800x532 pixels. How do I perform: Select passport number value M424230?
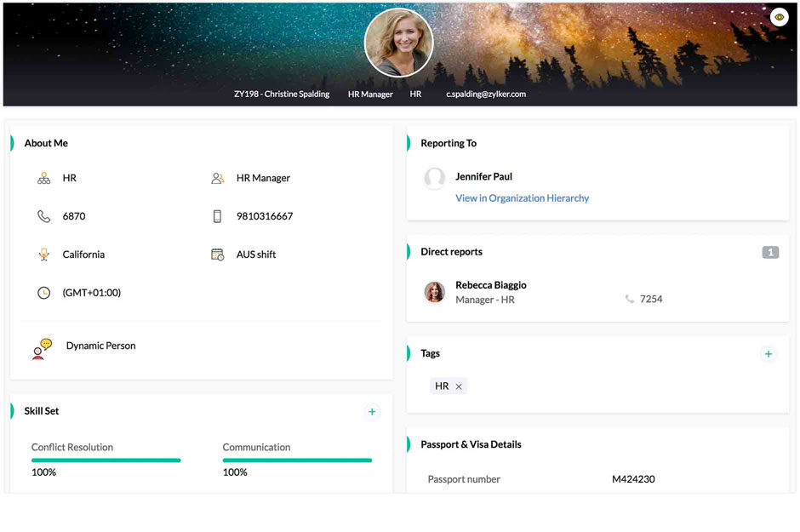tap(633, 479)
